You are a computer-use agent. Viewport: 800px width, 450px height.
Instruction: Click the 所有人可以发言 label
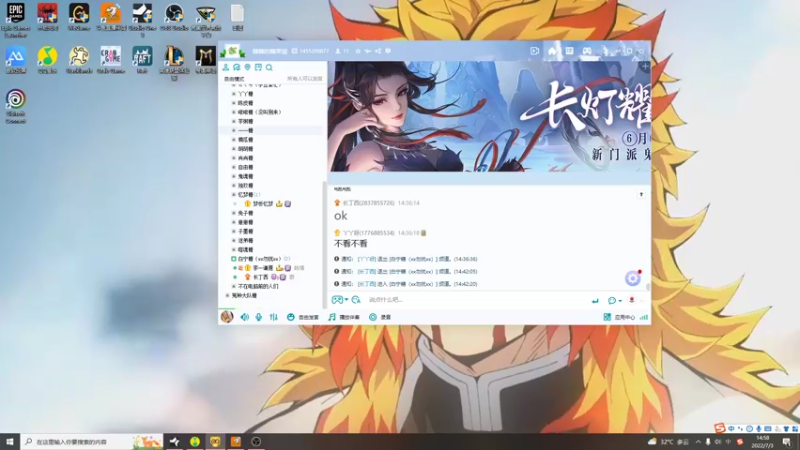click(305, 79)
